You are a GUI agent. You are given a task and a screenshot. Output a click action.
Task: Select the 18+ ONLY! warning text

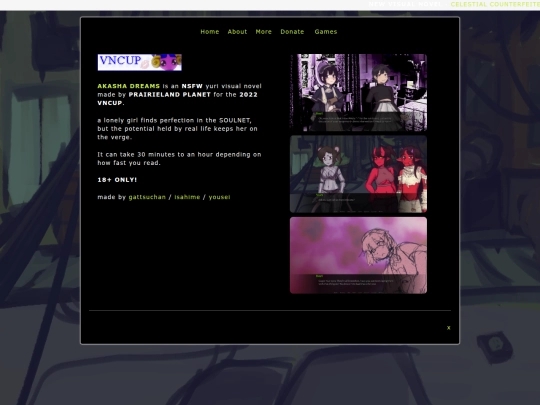point(117,180)
